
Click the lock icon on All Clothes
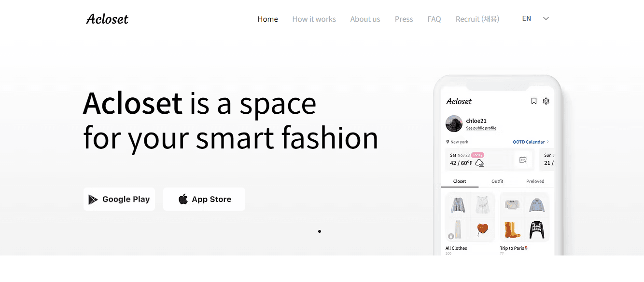point(451,236)
